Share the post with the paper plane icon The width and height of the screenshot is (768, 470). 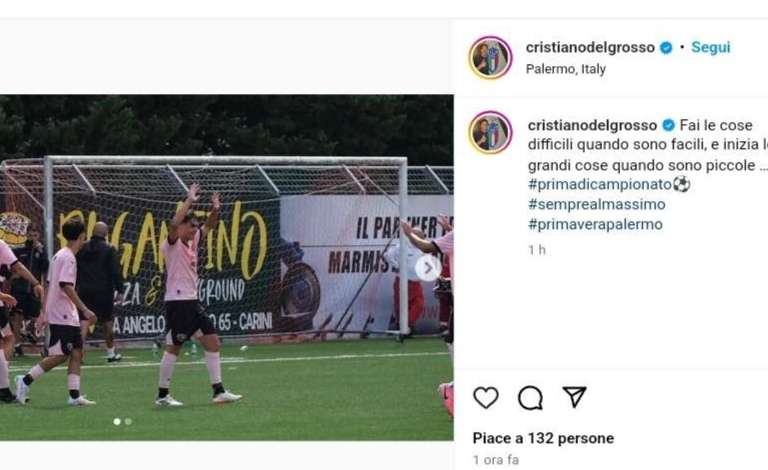[575, 397]
